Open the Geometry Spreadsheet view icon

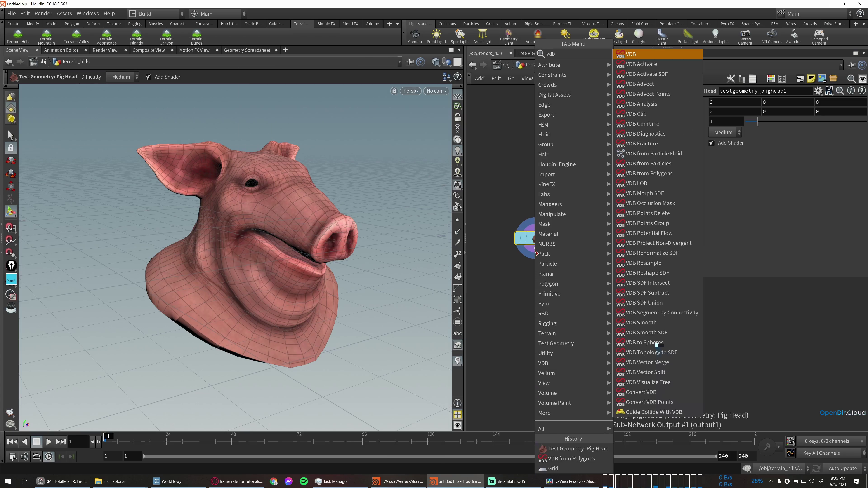(247, 50)
